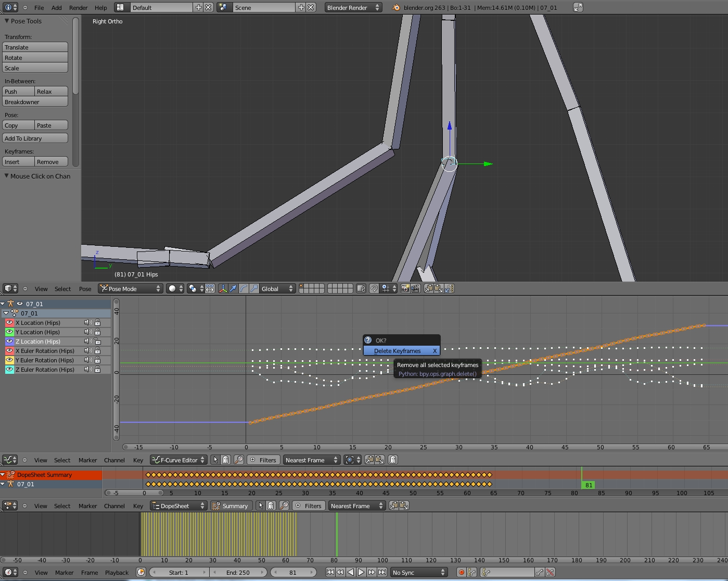Viewport: 728px width, 581px height.
Task: Open the Pose Mode dropdown
Action: [x=130, y=288]
